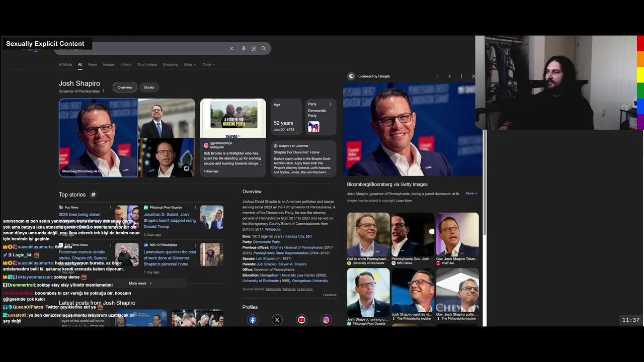Open the Lori Shapiro spouse link
The height and width of the screenshot is (362, 644).
266,258
